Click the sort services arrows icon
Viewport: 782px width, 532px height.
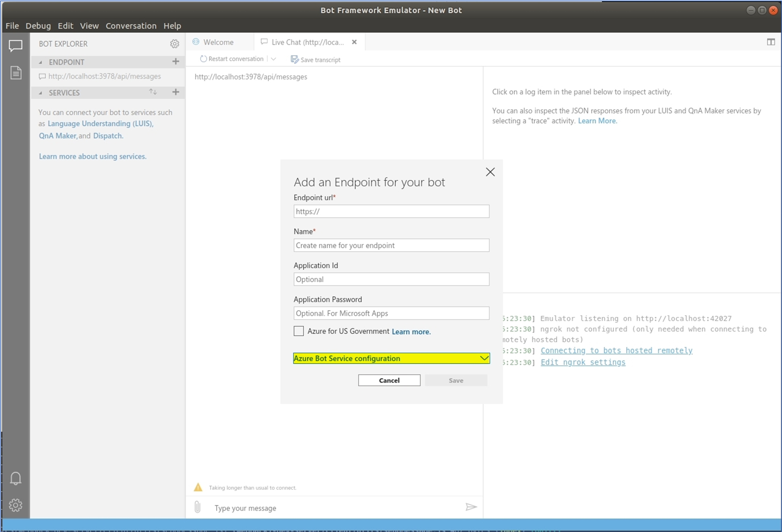tap(153, 92)
